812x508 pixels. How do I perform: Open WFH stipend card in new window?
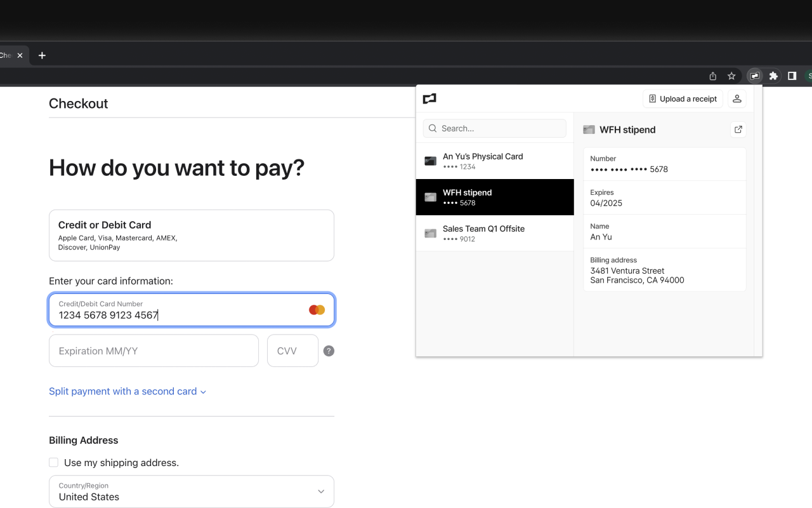pyautogui.click(x=738, y=130)
